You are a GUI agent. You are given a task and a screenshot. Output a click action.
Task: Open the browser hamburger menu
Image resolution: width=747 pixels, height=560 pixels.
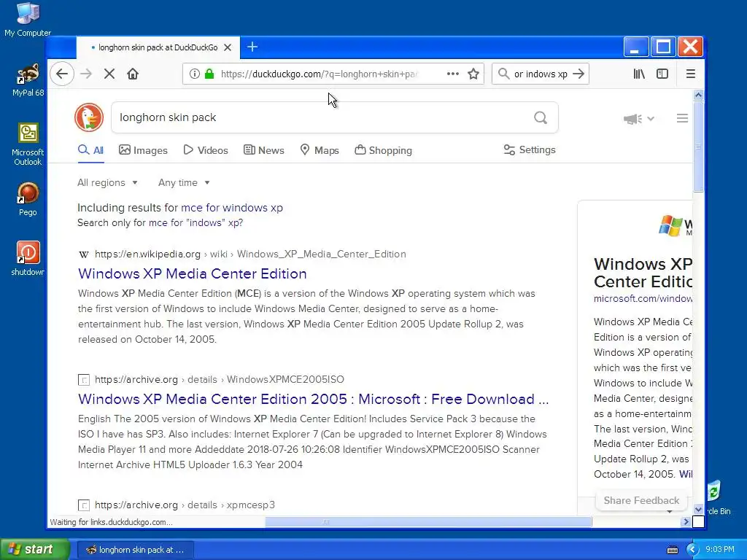690,74
